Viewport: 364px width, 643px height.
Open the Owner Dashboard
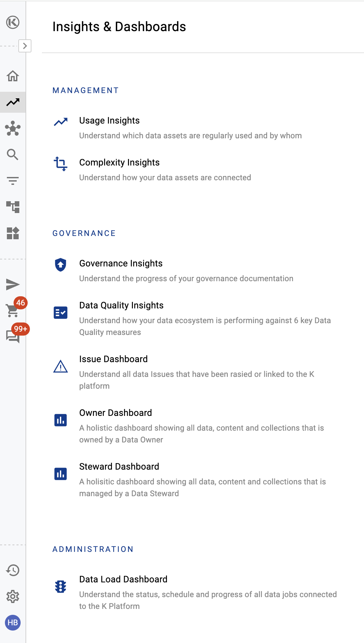[115, 413]
